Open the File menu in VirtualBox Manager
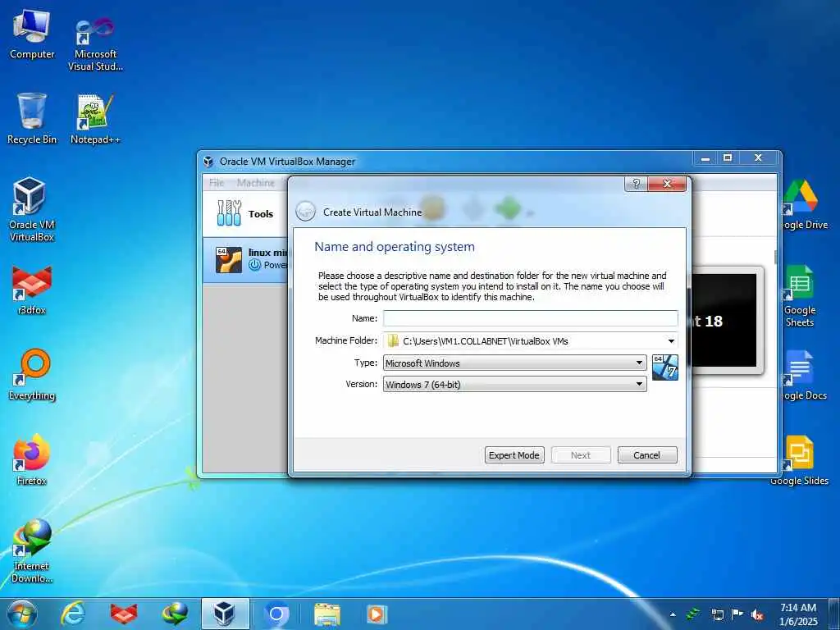Viewport: 840px width, 630px height. [217, 183]
